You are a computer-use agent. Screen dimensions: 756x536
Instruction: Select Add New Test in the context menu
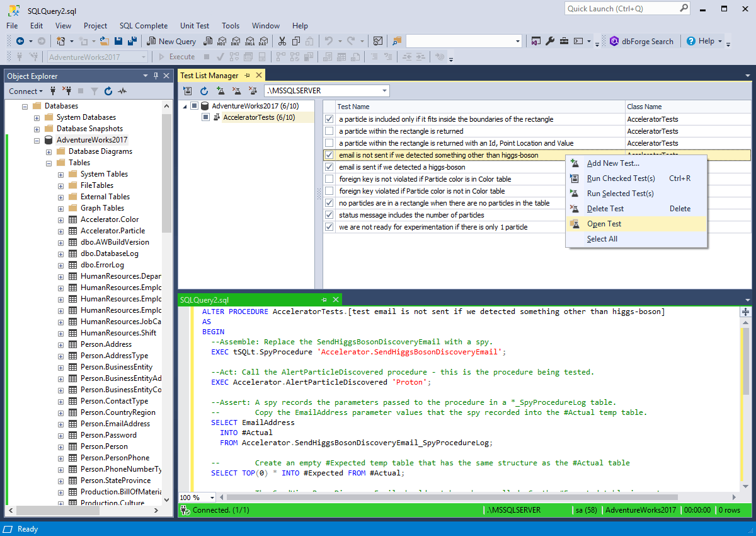click(x=612, y=163)
